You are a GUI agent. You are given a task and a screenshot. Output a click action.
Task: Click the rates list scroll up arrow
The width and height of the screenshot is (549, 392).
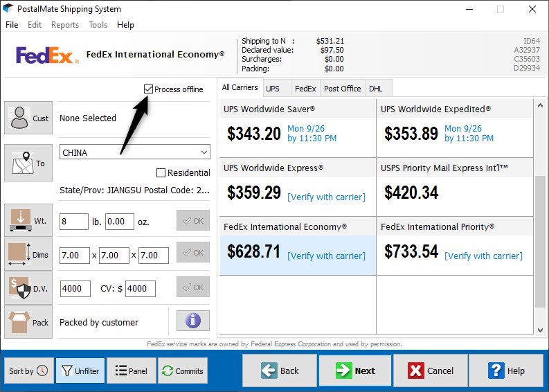(x=540, y=105)
